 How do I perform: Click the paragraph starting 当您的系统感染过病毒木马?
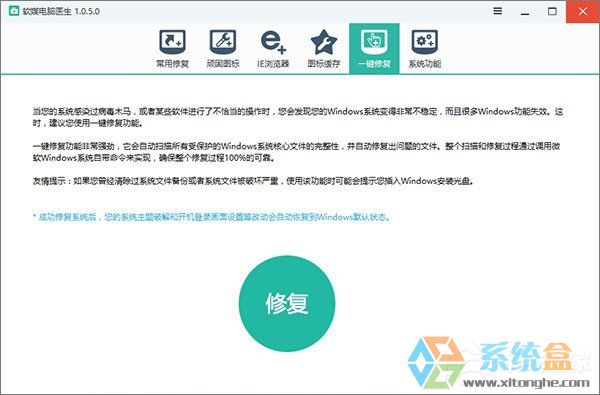tap(298, 117)
